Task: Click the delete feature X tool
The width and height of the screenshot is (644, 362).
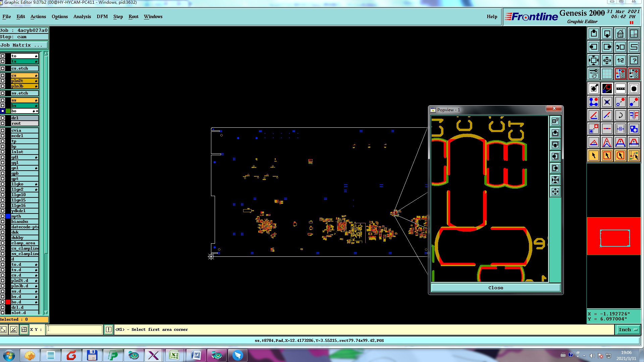Action: point(607,102)
